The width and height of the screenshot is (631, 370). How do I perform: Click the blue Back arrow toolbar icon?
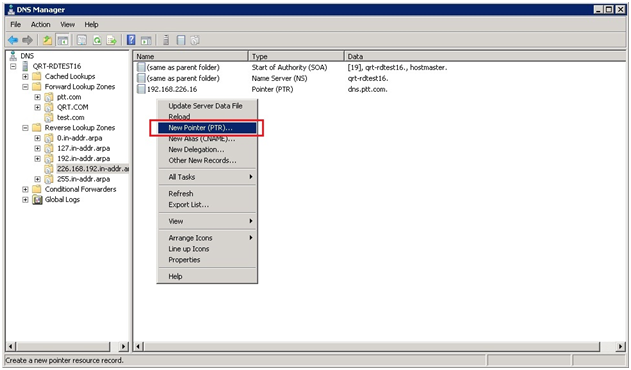click(x=13, y=40)
